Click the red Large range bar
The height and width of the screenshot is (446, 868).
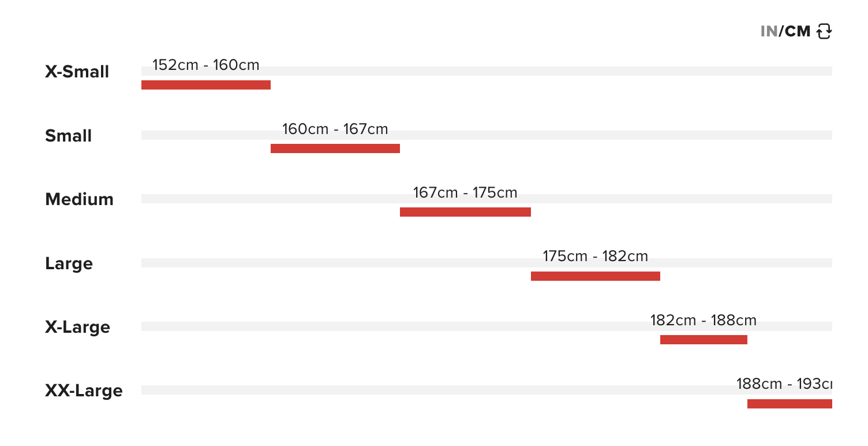click(x=596, y=276)
